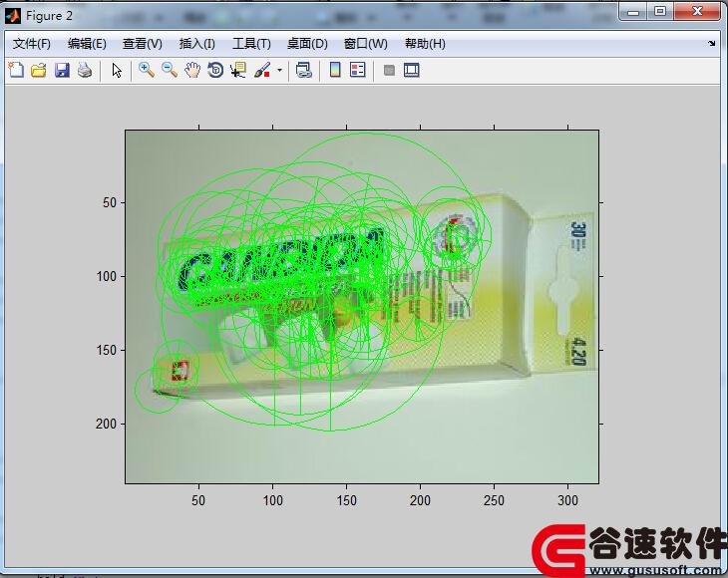This screenshot has width=728, height=578.
Task: Activate the Brush data tool
Action: coord(262,70)
